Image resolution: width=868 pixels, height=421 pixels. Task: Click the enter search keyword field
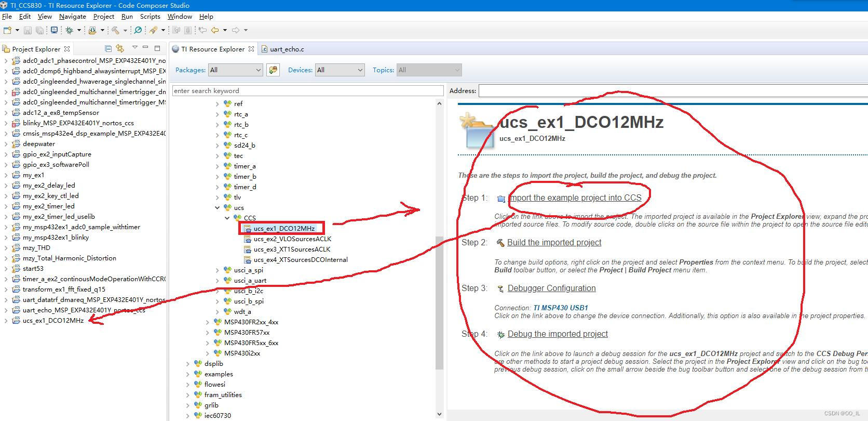pos(308,90)
